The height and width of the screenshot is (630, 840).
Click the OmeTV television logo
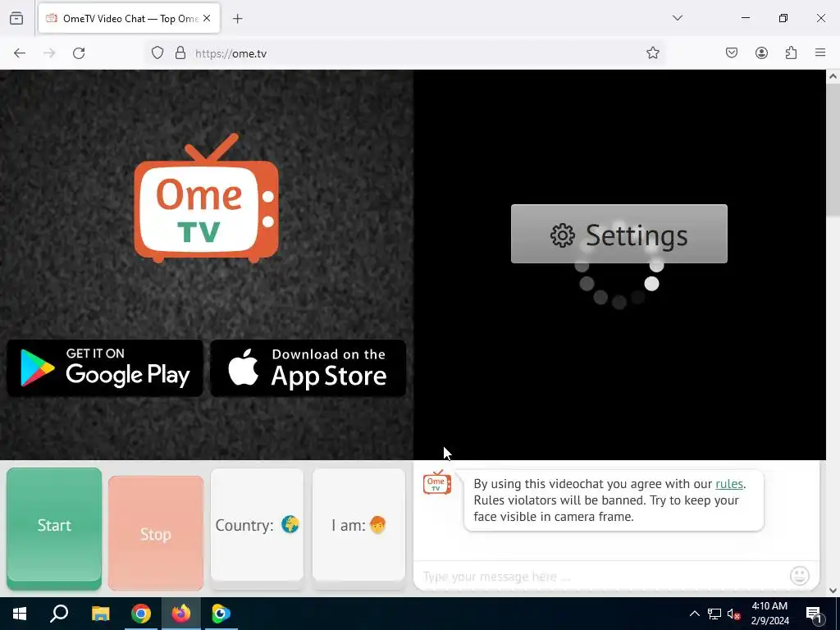click(206, 199)
